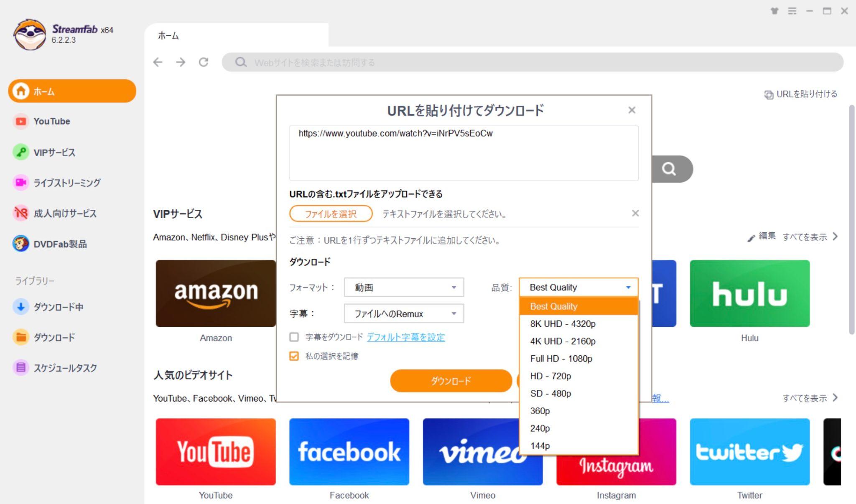Minimize the StreamFab window

[810, 11]
